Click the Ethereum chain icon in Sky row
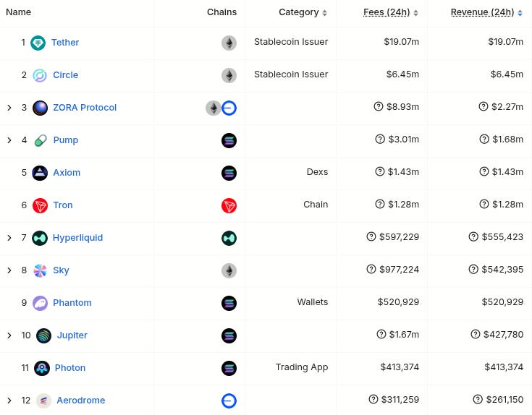The width and height of the screenshot is (532, 415). point(229,270)
